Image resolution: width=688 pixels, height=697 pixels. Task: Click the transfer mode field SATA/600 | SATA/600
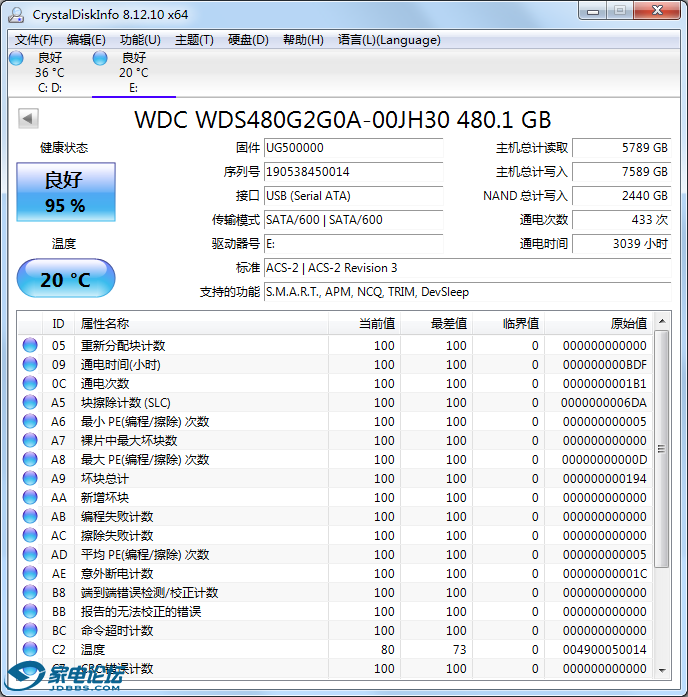pyautogui.click(x=353, y=220)
